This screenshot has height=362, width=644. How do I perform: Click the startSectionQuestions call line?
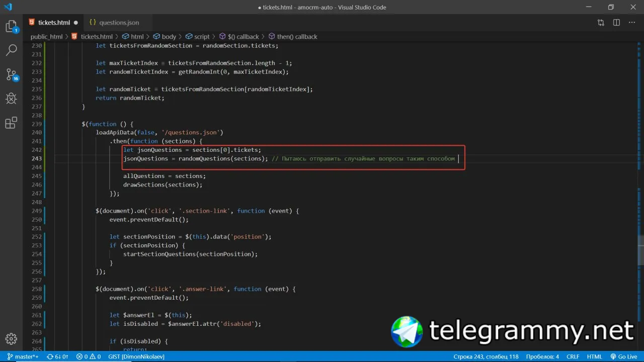(x=190, y=254)
